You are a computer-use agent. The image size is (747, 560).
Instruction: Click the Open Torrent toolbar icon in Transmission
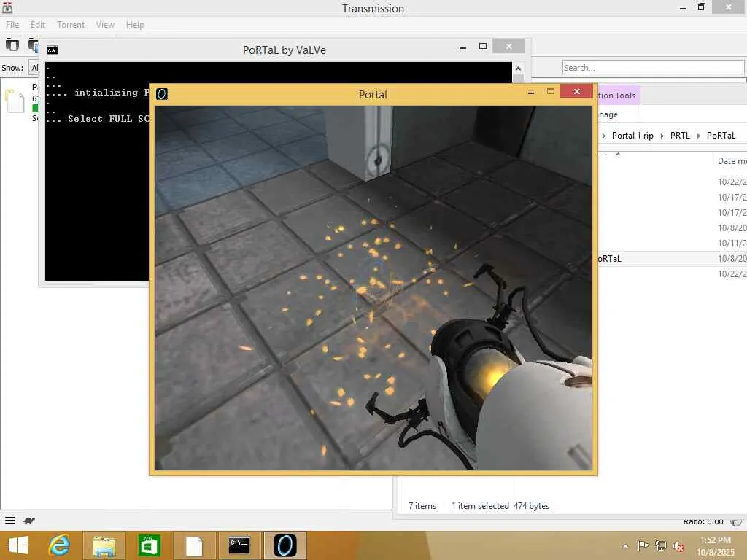click(12, 44)
